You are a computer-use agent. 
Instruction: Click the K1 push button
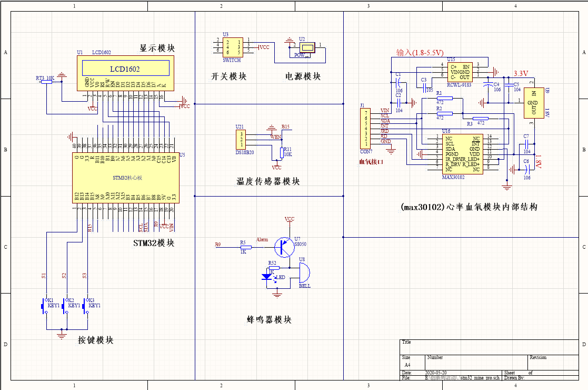[x=44, y=305]
